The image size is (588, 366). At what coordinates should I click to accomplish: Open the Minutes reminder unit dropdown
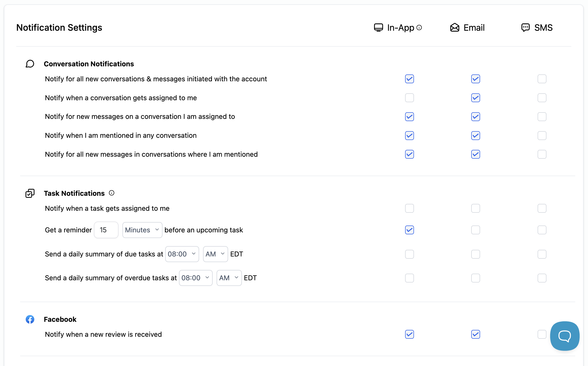click(142, 230)
